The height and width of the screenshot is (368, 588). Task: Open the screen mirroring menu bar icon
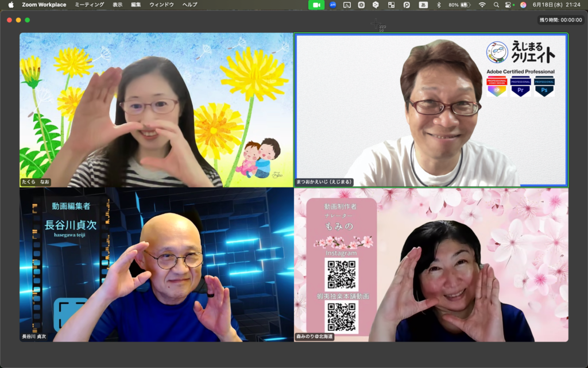[347, 5]
